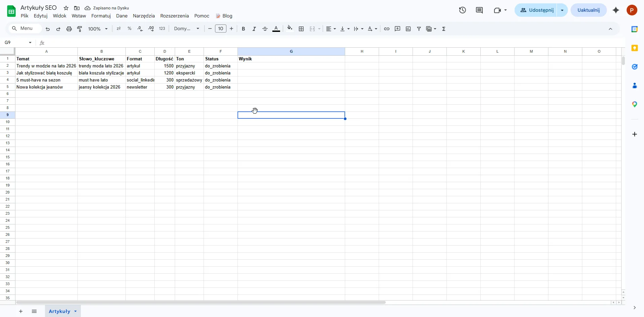Open the Narzędzia menu
The height and width of the screenshot is (317, 644).
[144, 16]
